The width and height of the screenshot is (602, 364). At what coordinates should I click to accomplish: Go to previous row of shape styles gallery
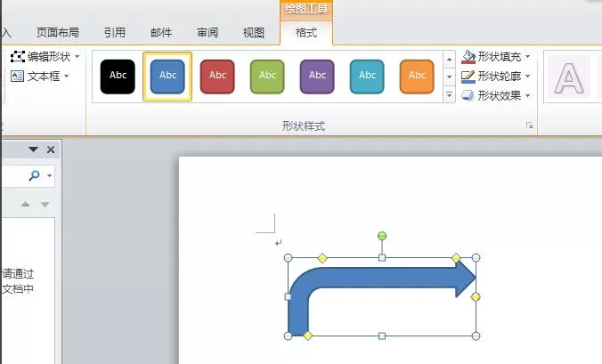449,59
